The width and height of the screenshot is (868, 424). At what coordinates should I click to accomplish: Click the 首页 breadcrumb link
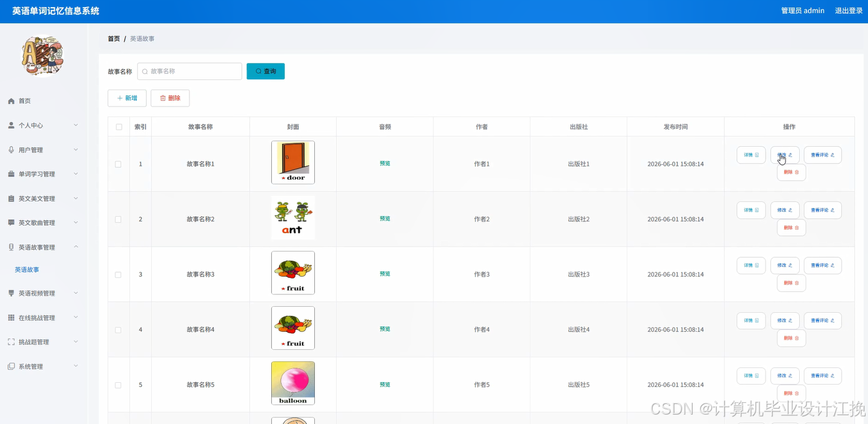pos(114,39)
